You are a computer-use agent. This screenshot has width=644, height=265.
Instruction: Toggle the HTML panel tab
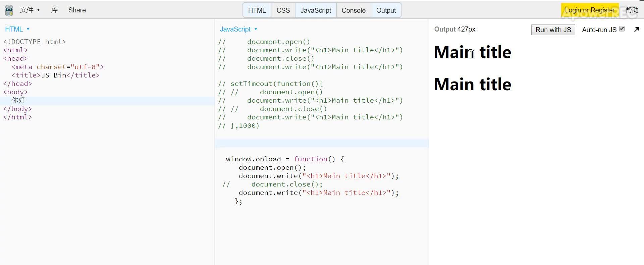tap(257, 10)
